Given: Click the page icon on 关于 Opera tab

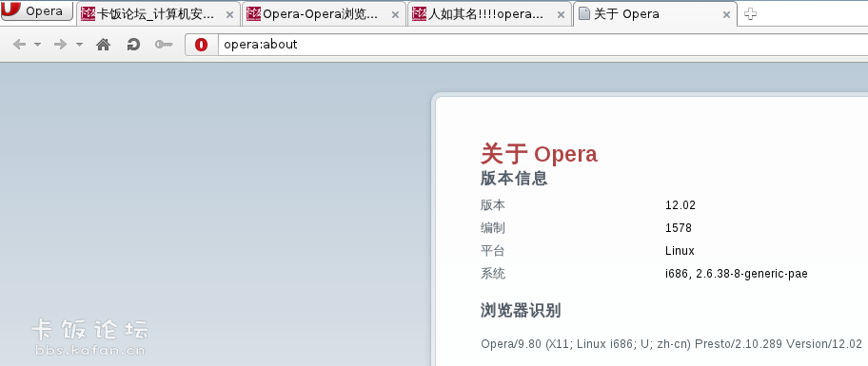Looking at the screenshot, I should pyautogui.click(x=583, y=14).
